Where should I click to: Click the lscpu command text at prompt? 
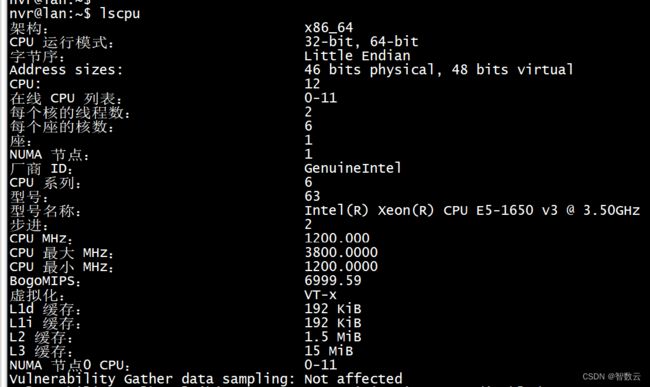click(x=120, y=14)
